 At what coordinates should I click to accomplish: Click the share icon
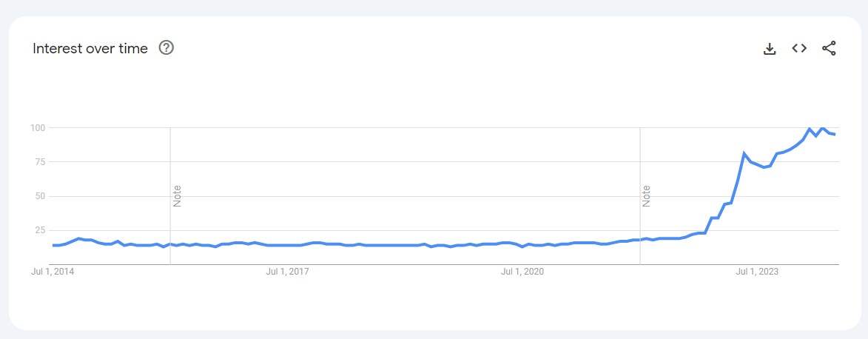tap(829, 49)
